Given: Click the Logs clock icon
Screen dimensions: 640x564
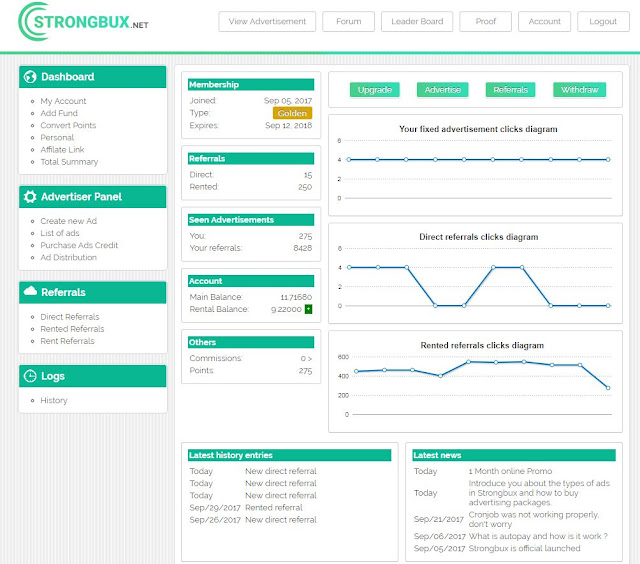Looking at the screenshot, I should 30,376.
